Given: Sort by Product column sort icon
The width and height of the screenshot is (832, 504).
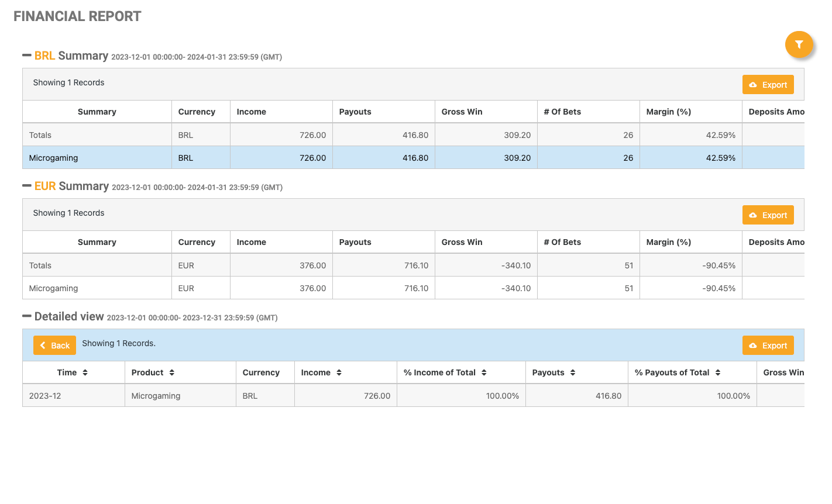Looking at the screenshot, I should [171, 372].
